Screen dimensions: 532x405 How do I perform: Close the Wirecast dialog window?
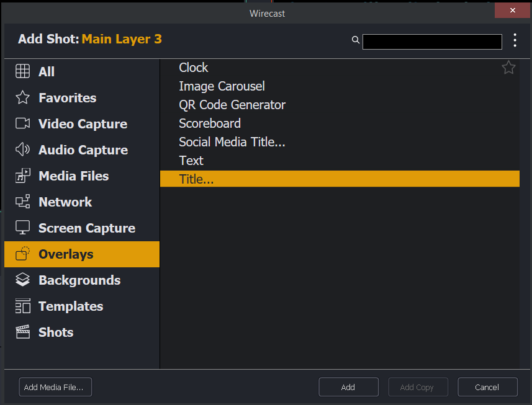tap(513, 10)
